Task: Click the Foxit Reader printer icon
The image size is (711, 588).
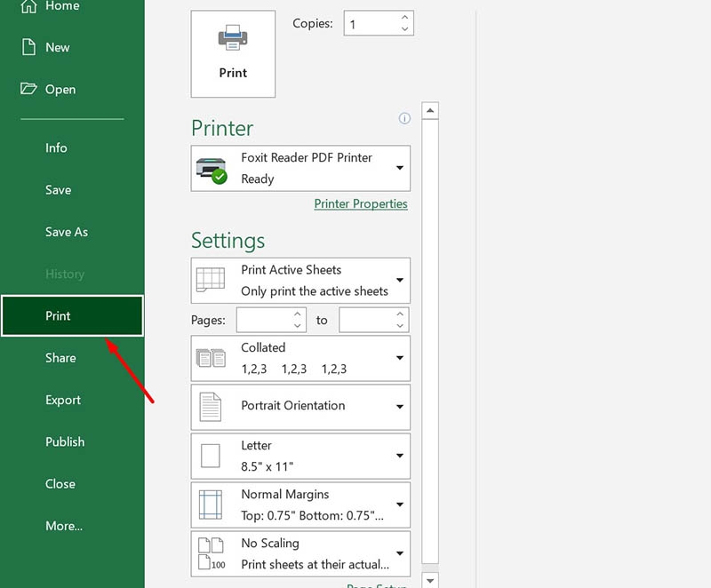Action: coord(211,168)
